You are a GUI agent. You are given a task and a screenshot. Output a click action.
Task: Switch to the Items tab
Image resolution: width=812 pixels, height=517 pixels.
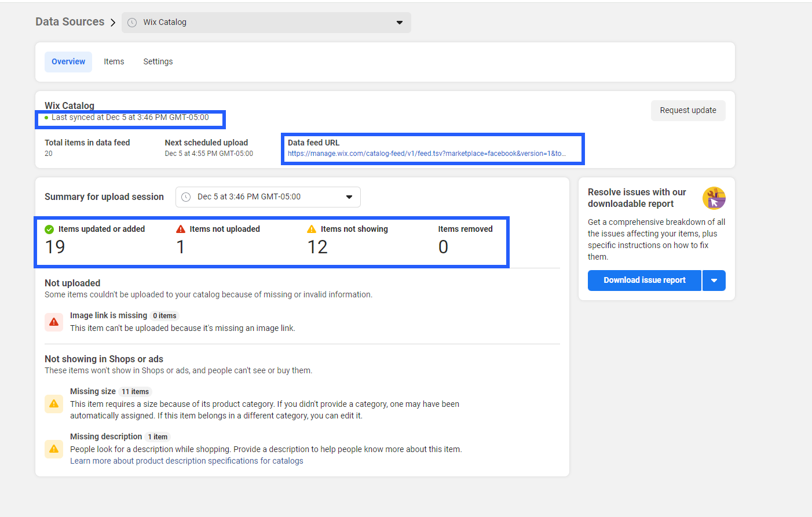coord(114,62)
